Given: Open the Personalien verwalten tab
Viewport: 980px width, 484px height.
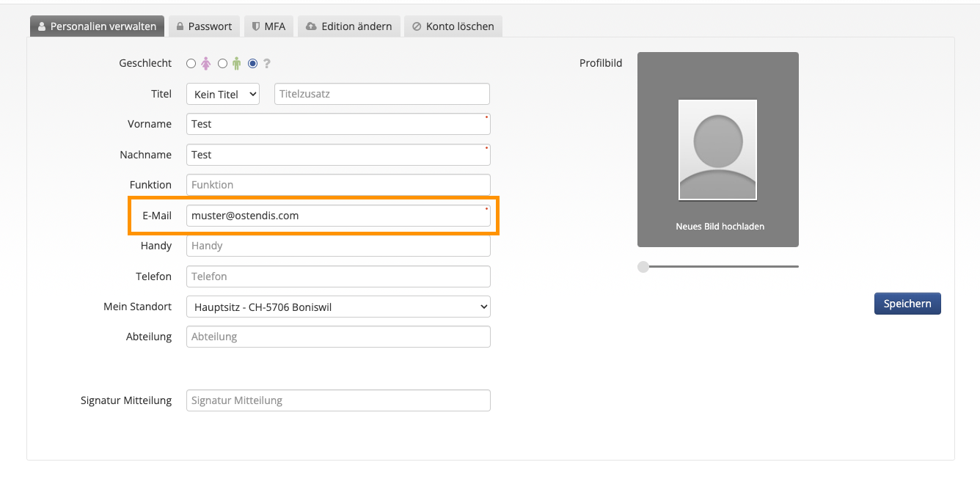Looking at the screenshot, I should pos(98,26).
